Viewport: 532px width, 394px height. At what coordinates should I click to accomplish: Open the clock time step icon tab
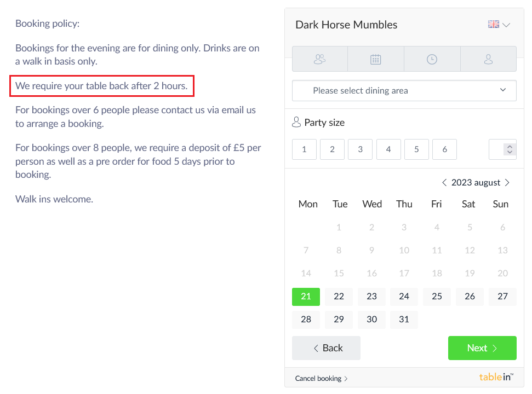(x=432, y=59)
